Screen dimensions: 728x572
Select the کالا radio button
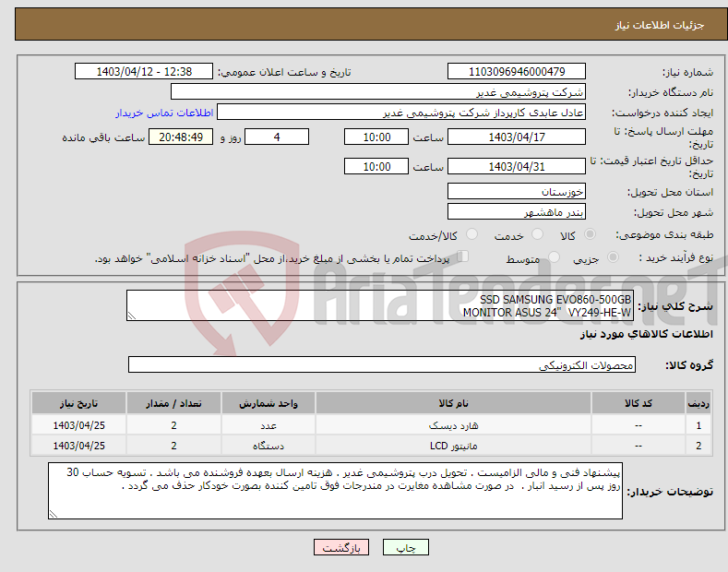pos(590,234)
